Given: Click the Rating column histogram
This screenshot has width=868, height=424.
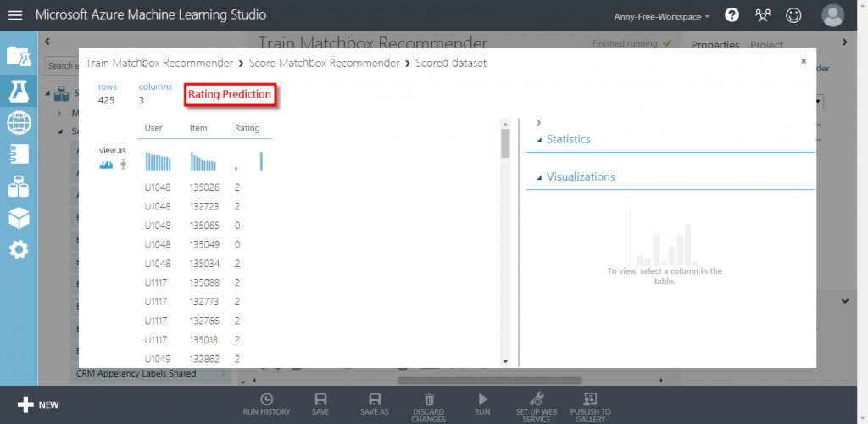Looking at the screenshot, I should click(x=248, y=161).
